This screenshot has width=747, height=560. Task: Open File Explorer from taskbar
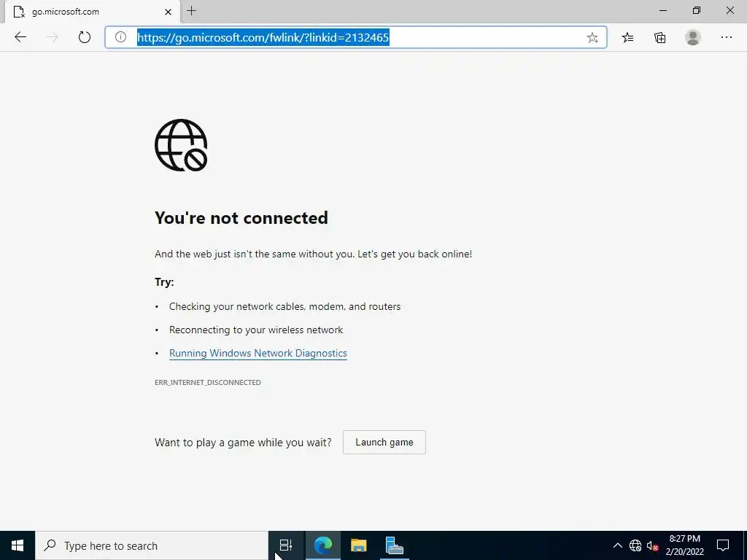click(358, 545)
